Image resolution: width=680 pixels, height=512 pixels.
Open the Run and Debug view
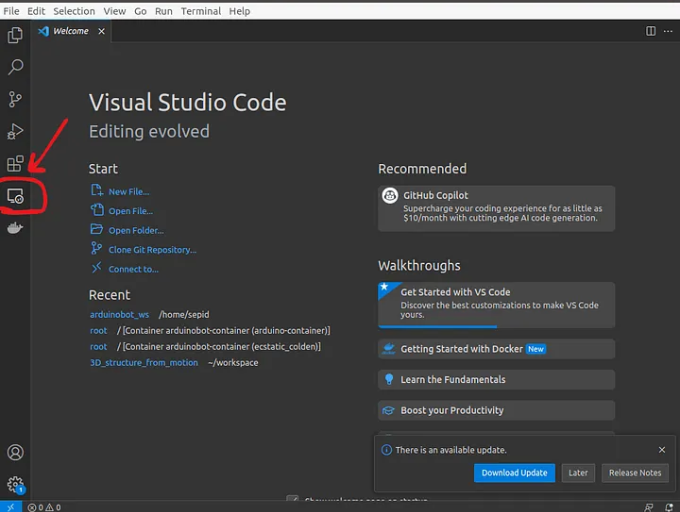(15, 131)
